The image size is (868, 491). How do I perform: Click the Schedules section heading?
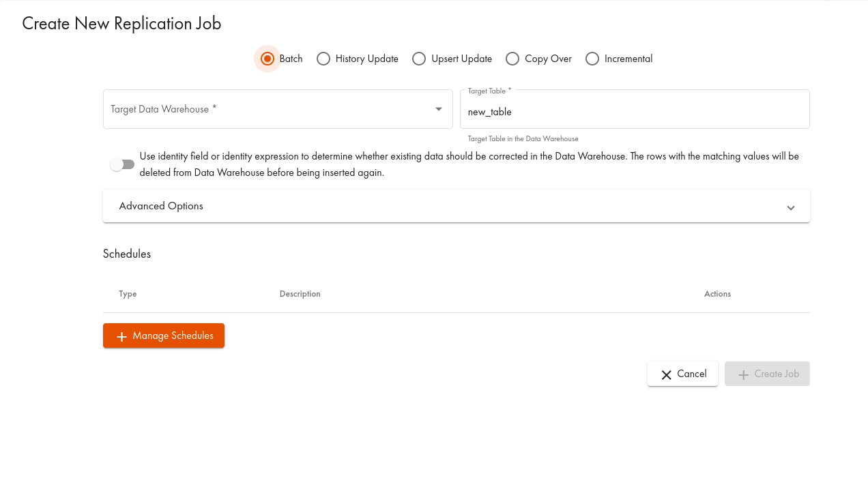coord(127,254)
